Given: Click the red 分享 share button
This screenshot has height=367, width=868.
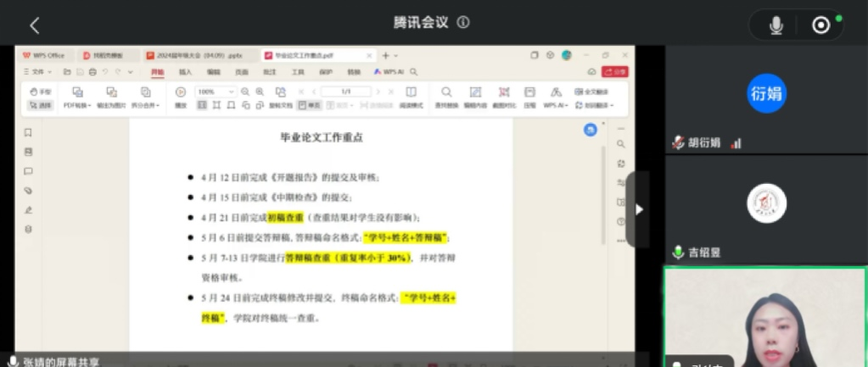Looking at the screenshot, I should (615, 72).
